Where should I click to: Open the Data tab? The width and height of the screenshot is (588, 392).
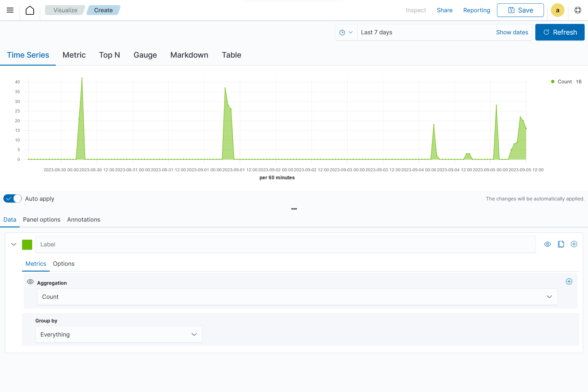10,219
